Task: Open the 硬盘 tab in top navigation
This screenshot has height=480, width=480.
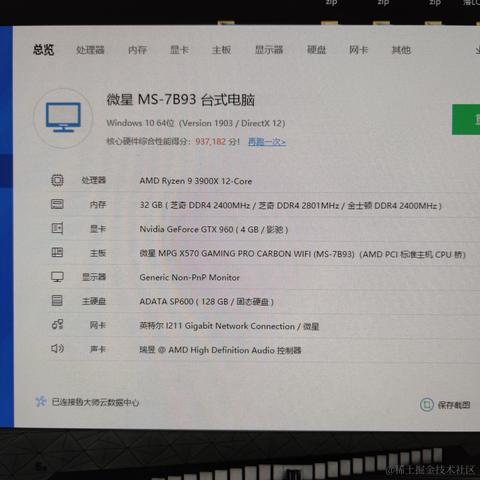Action: point(316,50)
